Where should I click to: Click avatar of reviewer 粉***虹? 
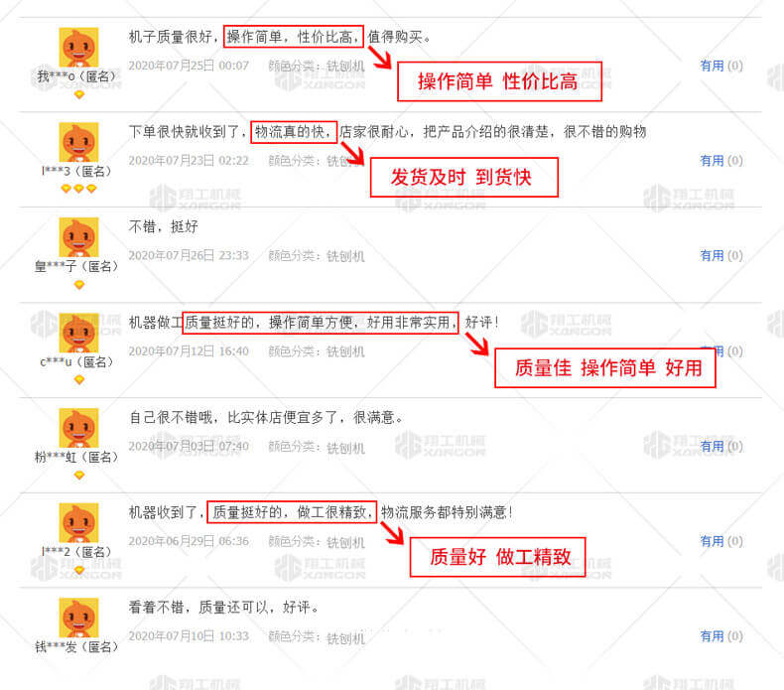click(x=78, y=428)
